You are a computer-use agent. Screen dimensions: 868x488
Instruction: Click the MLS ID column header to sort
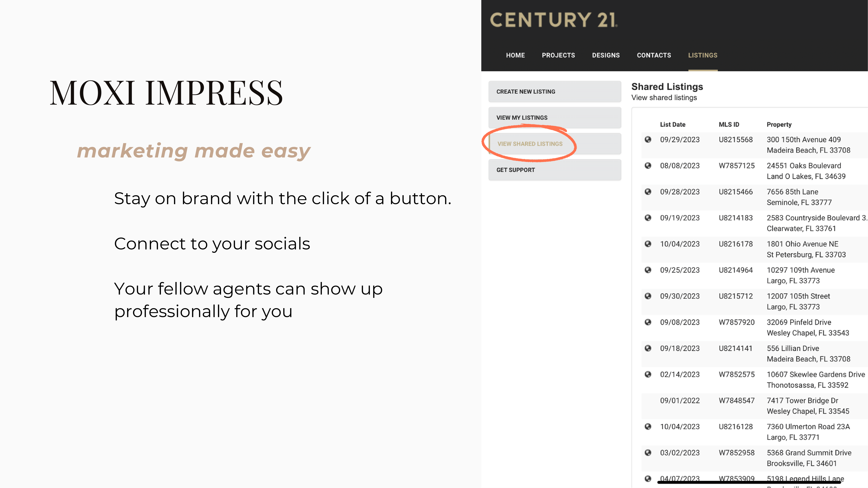(x=729, y=124)
